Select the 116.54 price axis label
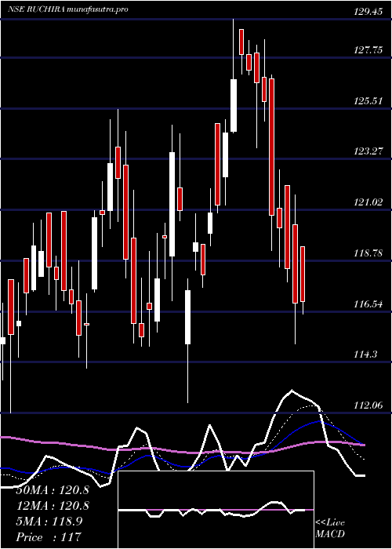392x549 pixels. [x=368, y=304]
